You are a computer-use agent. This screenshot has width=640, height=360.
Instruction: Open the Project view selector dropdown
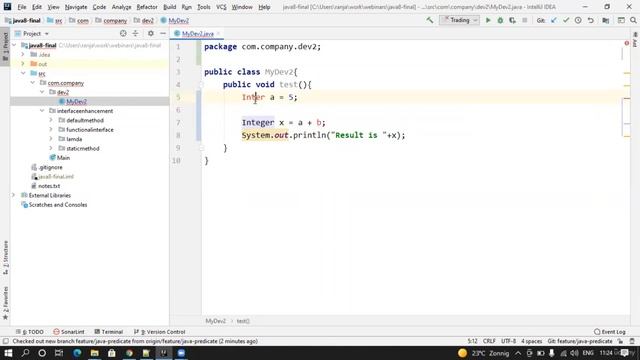32,33
